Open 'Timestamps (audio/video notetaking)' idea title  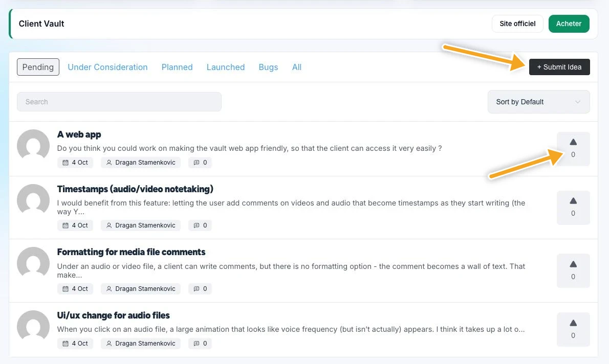[135, 189]
